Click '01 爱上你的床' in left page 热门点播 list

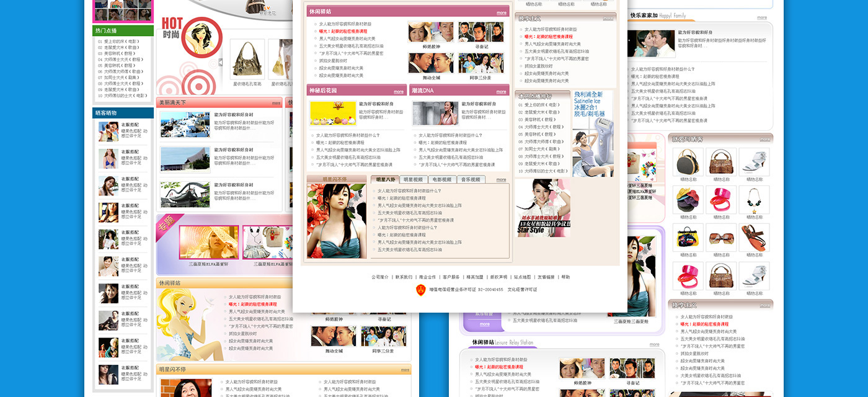pos(118,42)
